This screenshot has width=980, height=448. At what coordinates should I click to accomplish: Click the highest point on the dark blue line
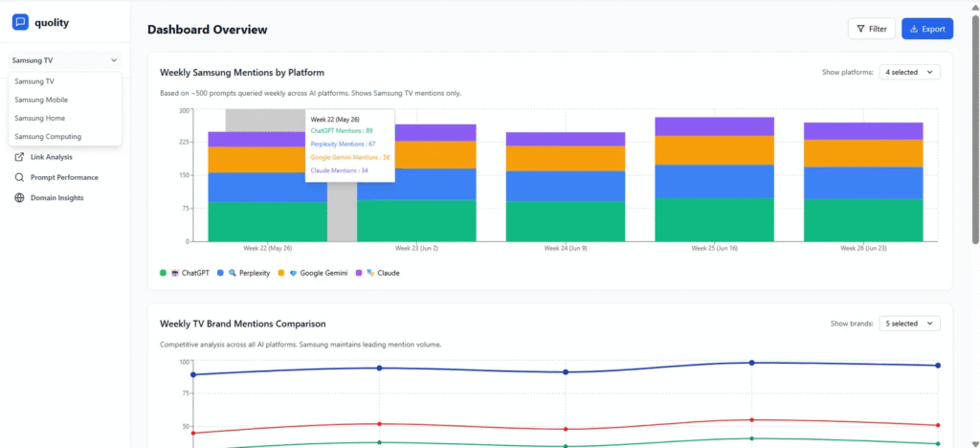752,363
